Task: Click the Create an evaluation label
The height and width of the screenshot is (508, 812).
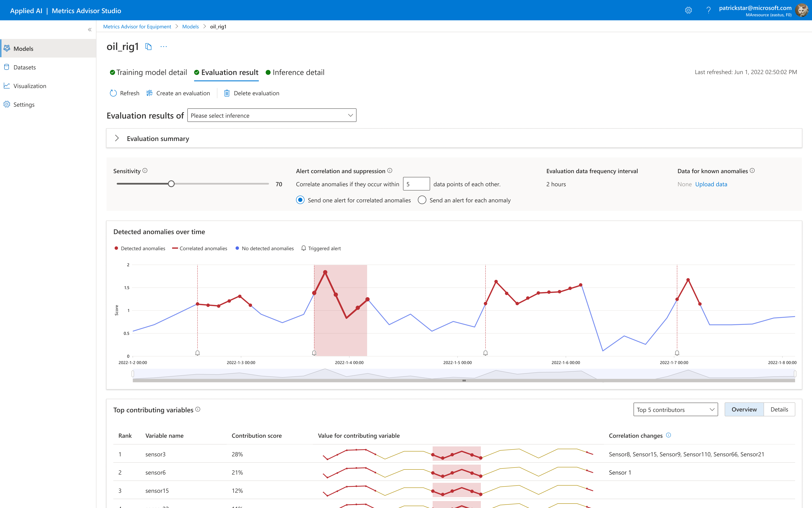Action: [x=183, y=93]
